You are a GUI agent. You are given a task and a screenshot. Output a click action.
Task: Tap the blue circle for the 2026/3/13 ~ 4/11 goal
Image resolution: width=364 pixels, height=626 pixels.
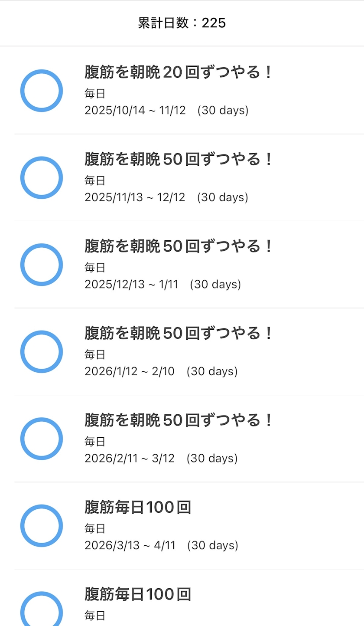click(x=42, y=526)
